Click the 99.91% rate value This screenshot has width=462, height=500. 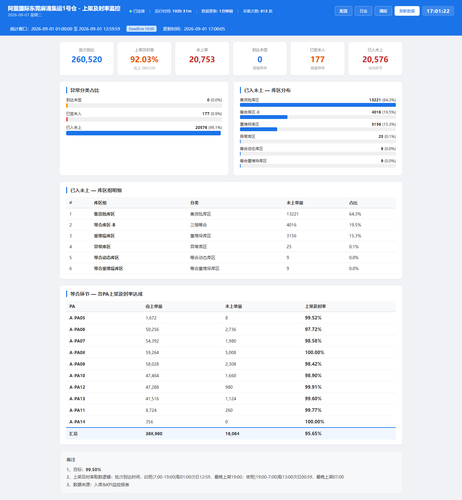313,387
